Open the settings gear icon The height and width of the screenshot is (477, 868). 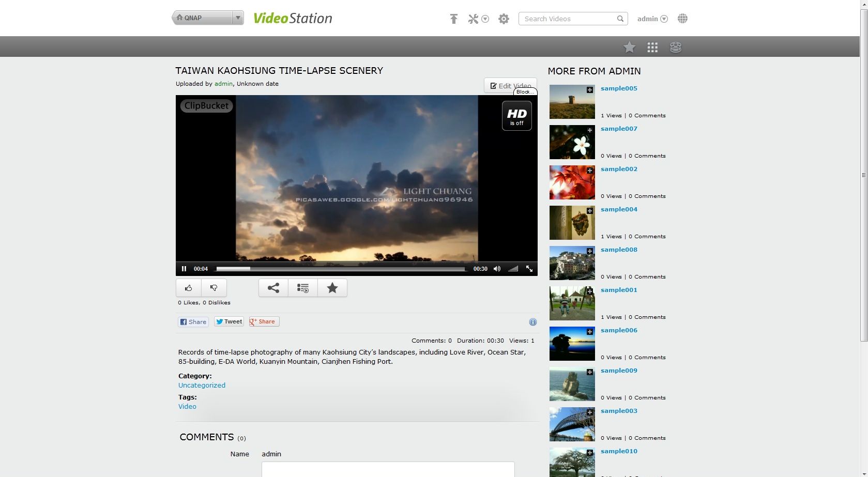click(504, 19)
